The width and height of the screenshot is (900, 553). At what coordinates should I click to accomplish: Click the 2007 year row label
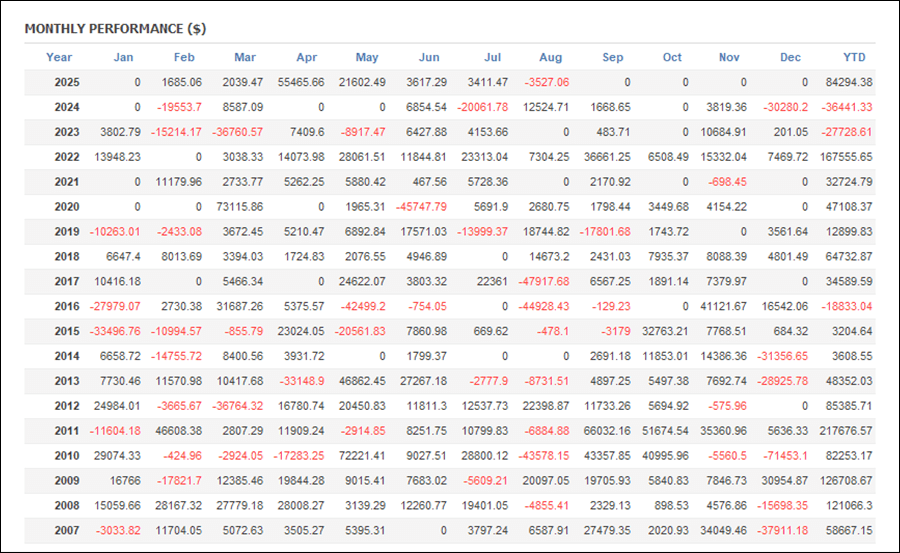[x=66, y=530]
